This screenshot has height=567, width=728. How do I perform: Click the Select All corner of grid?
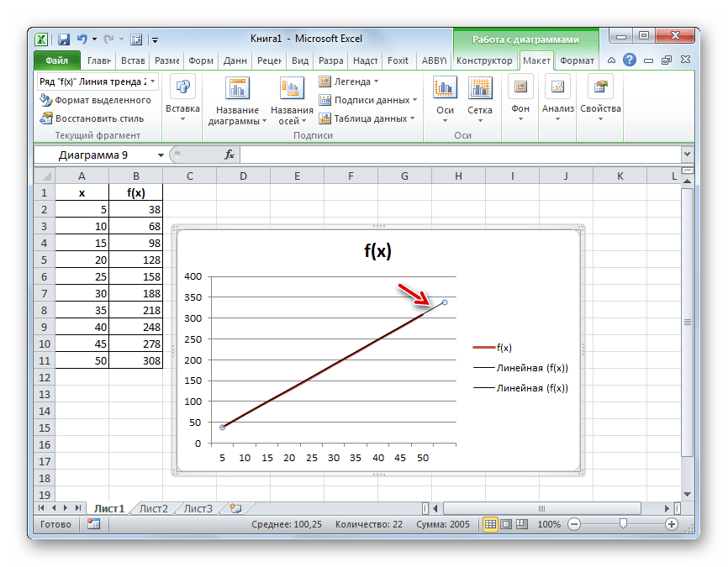click(45, 176)
